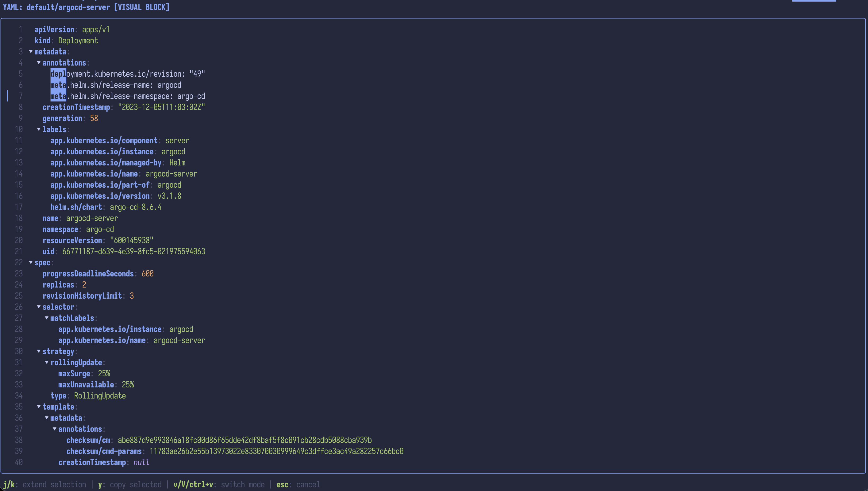Collapse the template metadata node
This screenshot has width=868, height=491.
coord(47,418)
